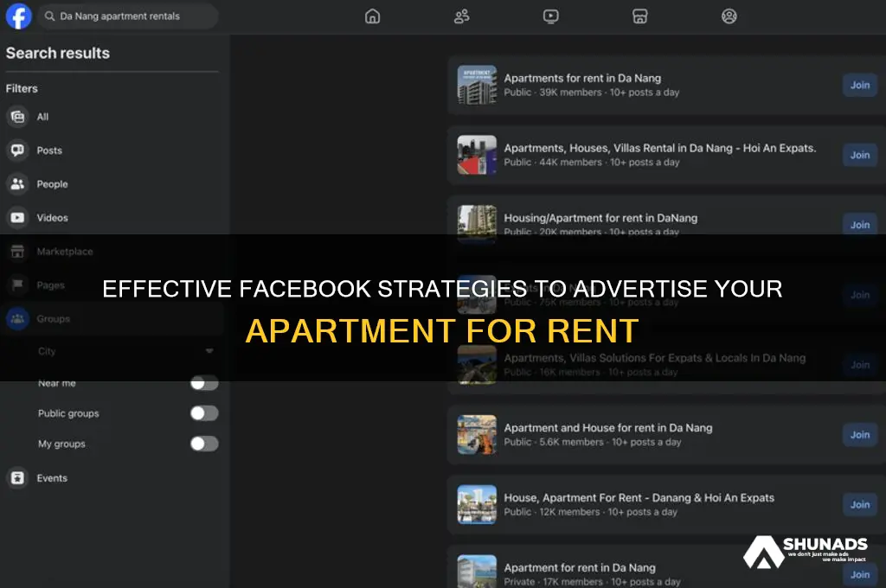Join Apartments for rent in Da Nang group
Screen dimensions: 886x588
coord(860,86)
